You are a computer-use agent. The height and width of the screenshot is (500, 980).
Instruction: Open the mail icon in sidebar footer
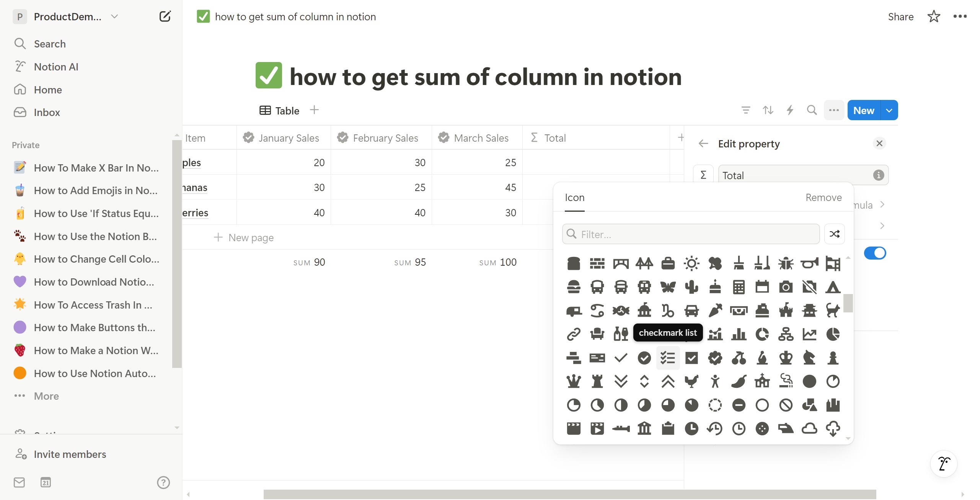(19, 482)
